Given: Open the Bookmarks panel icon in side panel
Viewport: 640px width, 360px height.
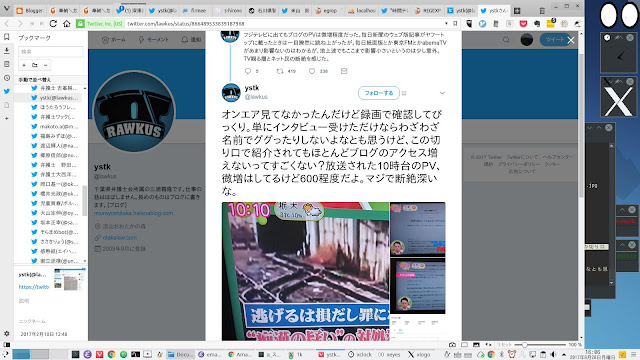Looking at the screenshot, I should click(x=7, y=37).
